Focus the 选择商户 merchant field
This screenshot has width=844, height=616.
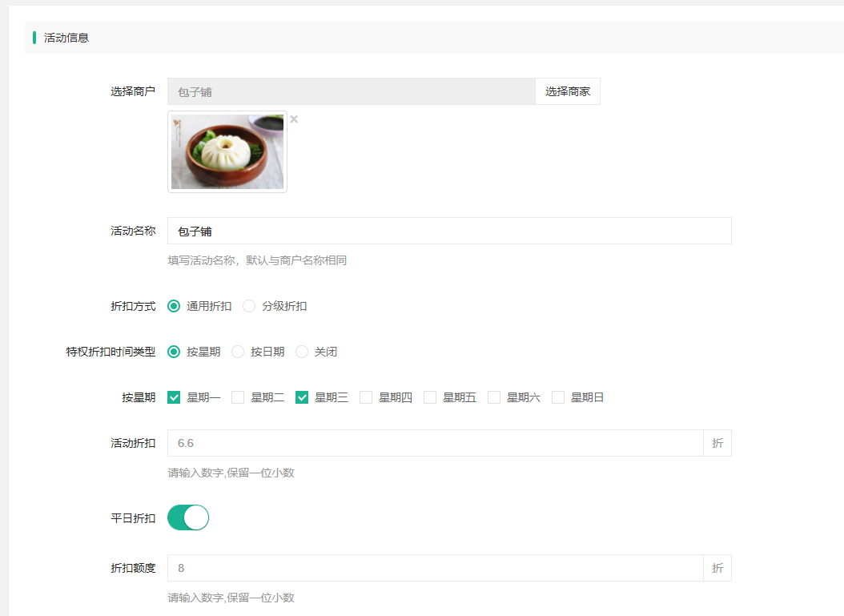[x=351, y=91]
